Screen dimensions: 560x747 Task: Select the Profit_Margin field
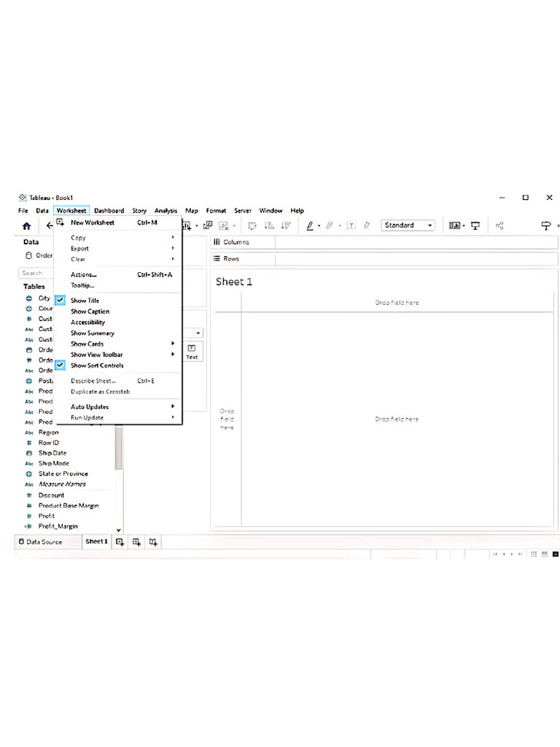tap(58, 526)
